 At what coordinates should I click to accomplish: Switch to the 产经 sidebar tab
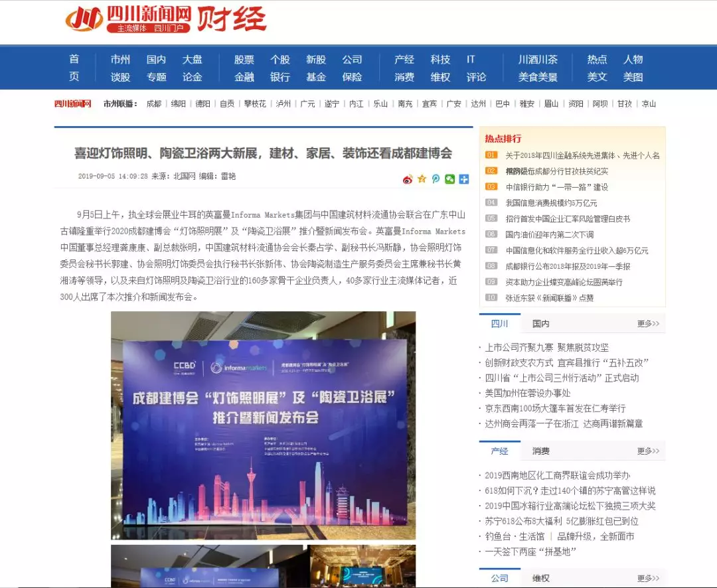pos(500,451)
